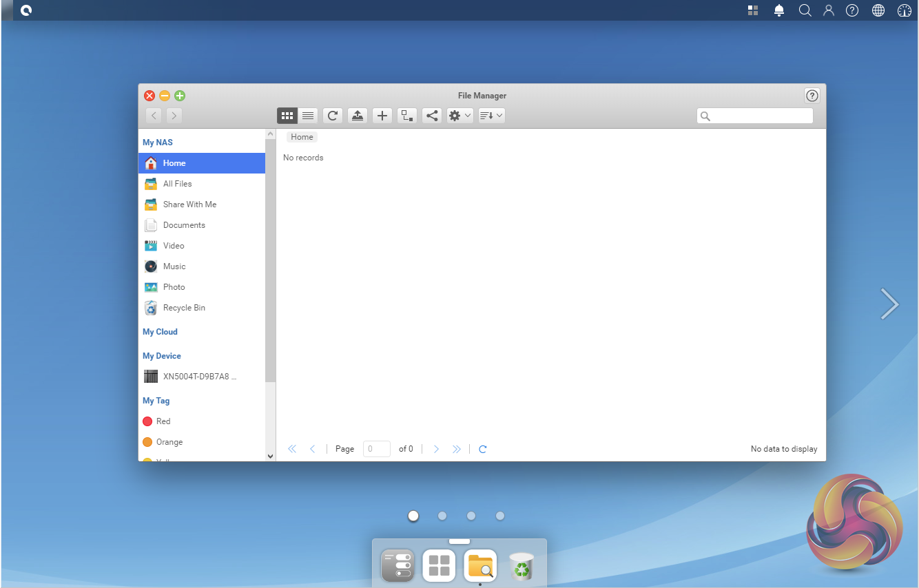Switch to list view
919x588 pixels.
tap(308, 116)
